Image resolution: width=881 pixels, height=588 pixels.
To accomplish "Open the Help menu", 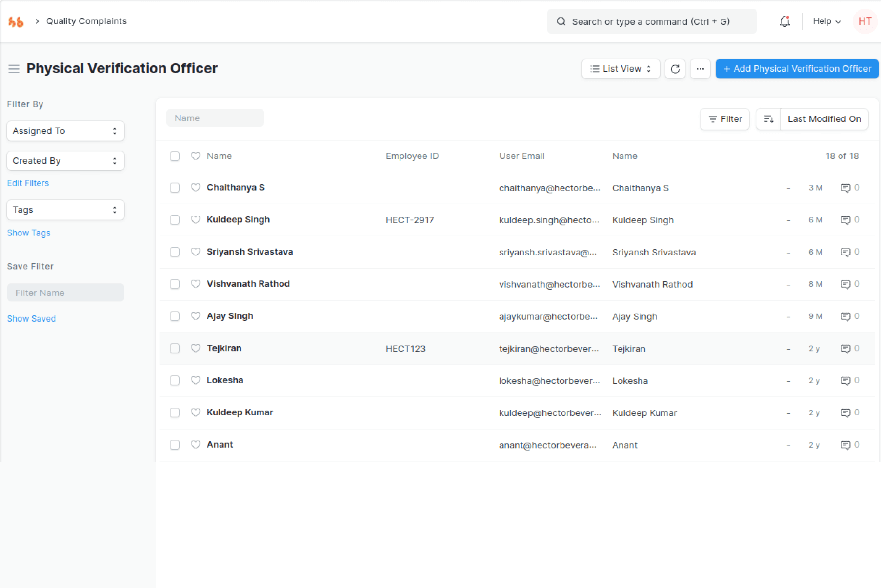I will pyautogui.click(x=826, y=21).
